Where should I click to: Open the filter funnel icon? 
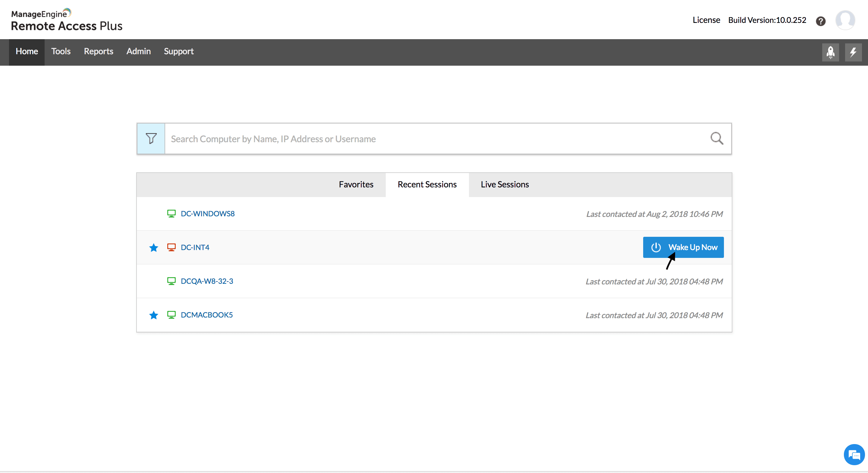point(151,139)
